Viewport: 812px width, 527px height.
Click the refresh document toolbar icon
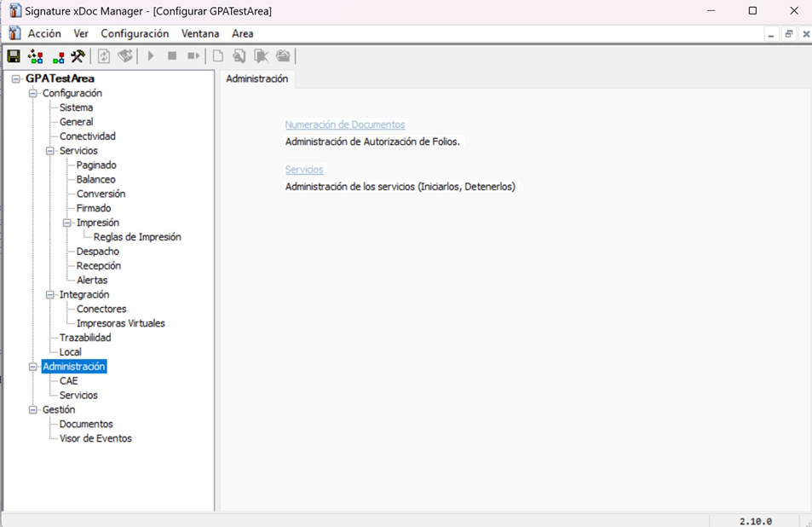[x=104, y=56]
